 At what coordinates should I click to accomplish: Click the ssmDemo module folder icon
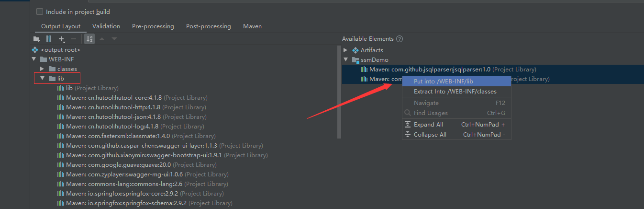[x=355, y=60]
